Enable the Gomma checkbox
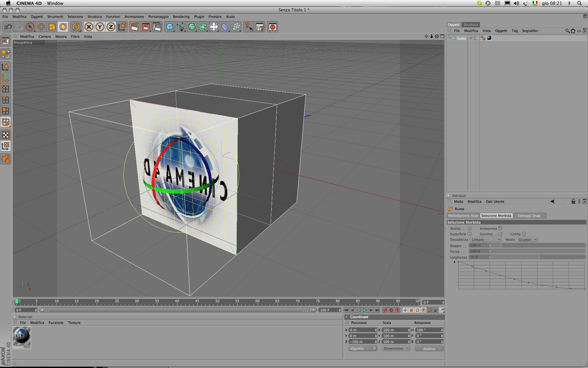Image resolution: width=588 pixels, height=368 pixels. coord(500,234)
